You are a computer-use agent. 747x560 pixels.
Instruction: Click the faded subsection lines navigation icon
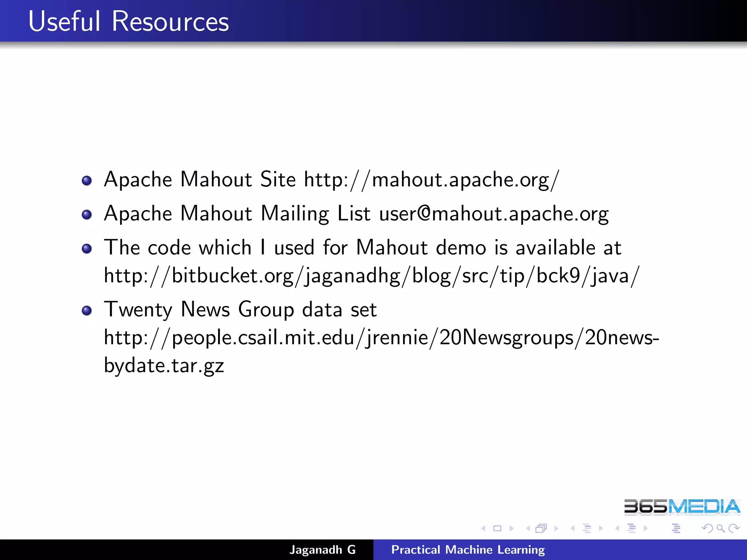click(587, 528)
